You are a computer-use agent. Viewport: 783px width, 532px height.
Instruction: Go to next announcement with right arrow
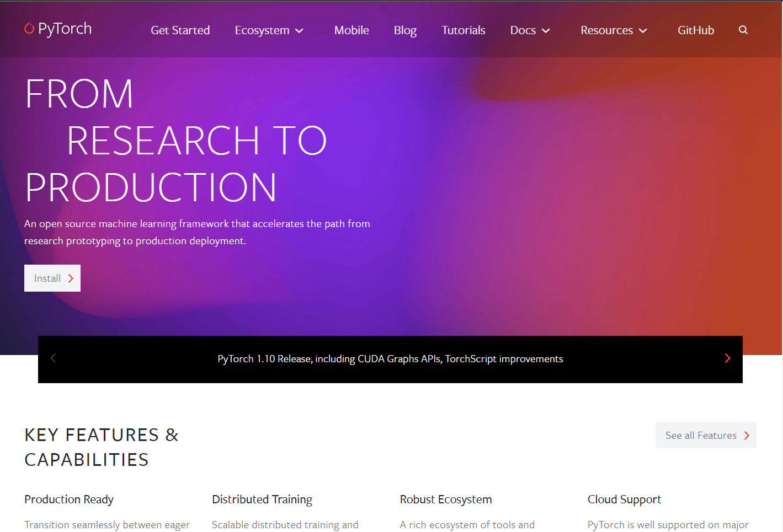click(x=727, y=358)
